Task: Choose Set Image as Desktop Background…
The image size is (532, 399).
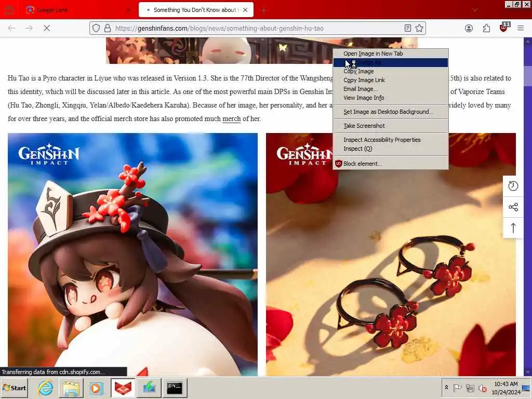Action: pos(391,112)
